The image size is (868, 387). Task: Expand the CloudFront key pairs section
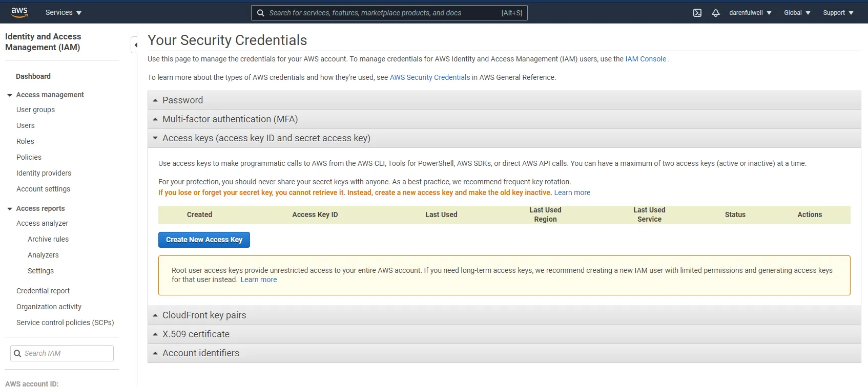click(204, 315)
